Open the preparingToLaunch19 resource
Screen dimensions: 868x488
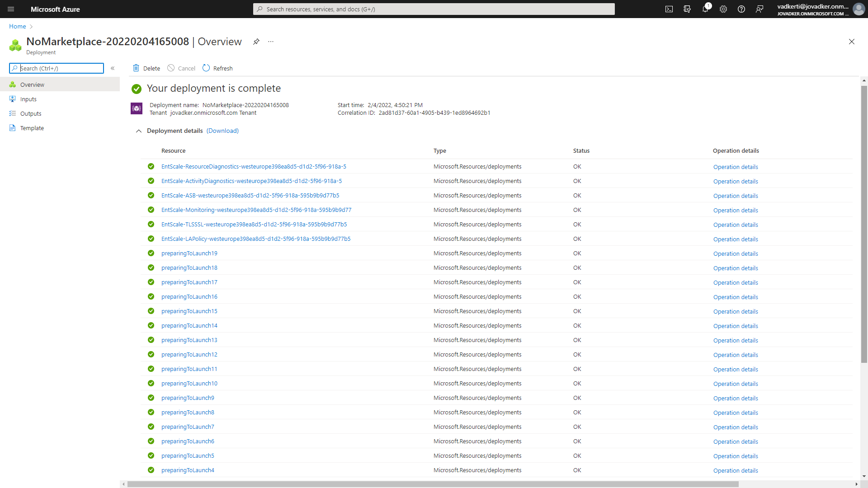189,253
